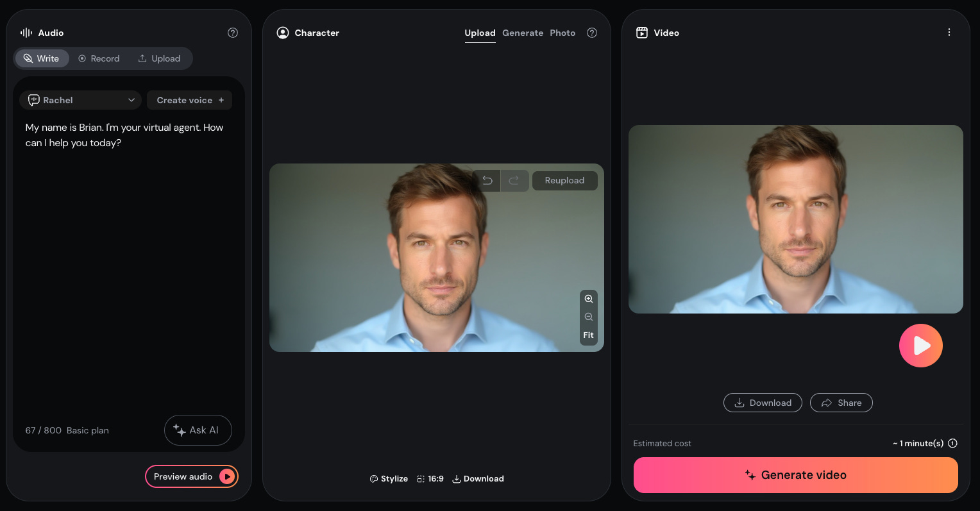The height and width of the screenshot is (511, 980).
Task: Click the Character person icon
Action: 283,33
